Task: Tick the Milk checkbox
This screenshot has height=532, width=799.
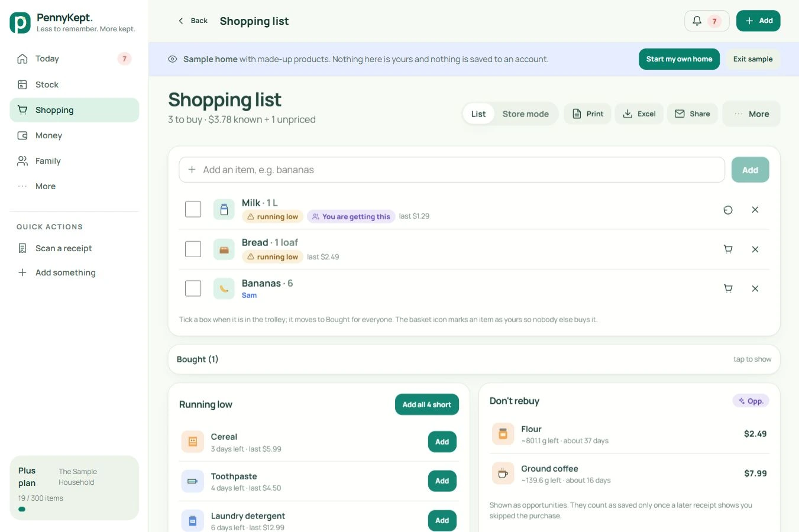Action: coord(193,209)
